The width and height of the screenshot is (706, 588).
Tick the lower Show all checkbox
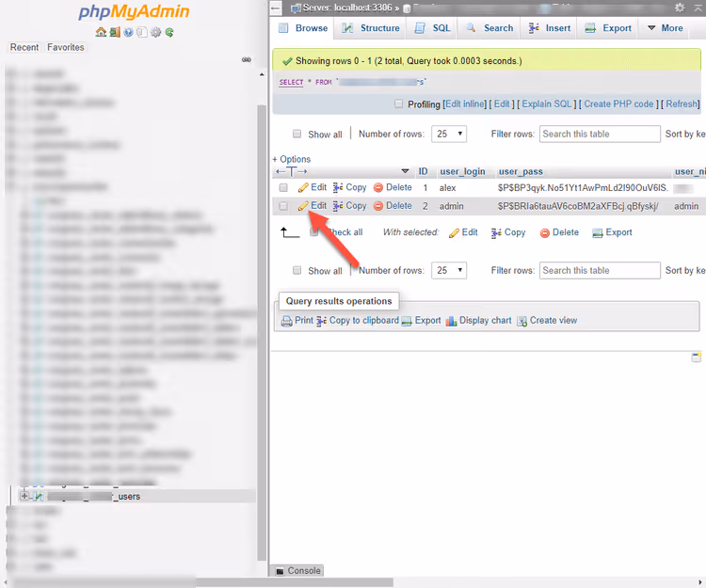click(297, 270)
